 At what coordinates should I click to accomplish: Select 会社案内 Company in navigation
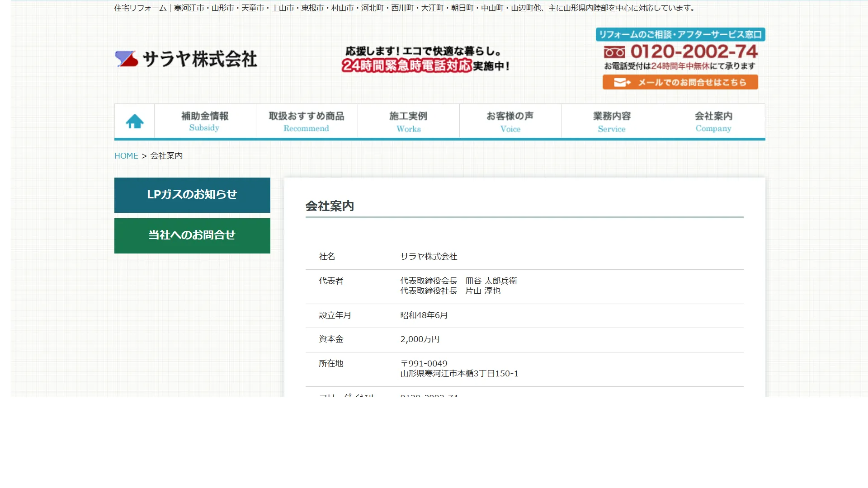[x=713, y=121]
